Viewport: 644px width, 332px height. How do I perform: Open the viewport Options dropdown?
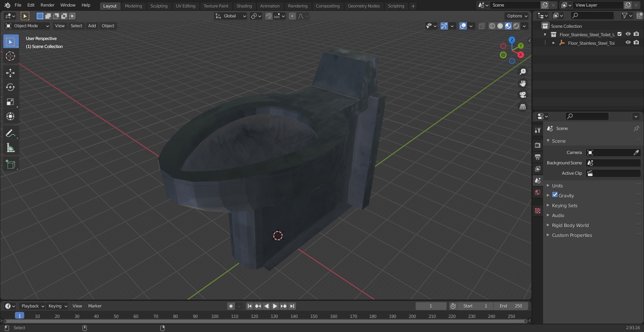point(517,16)
